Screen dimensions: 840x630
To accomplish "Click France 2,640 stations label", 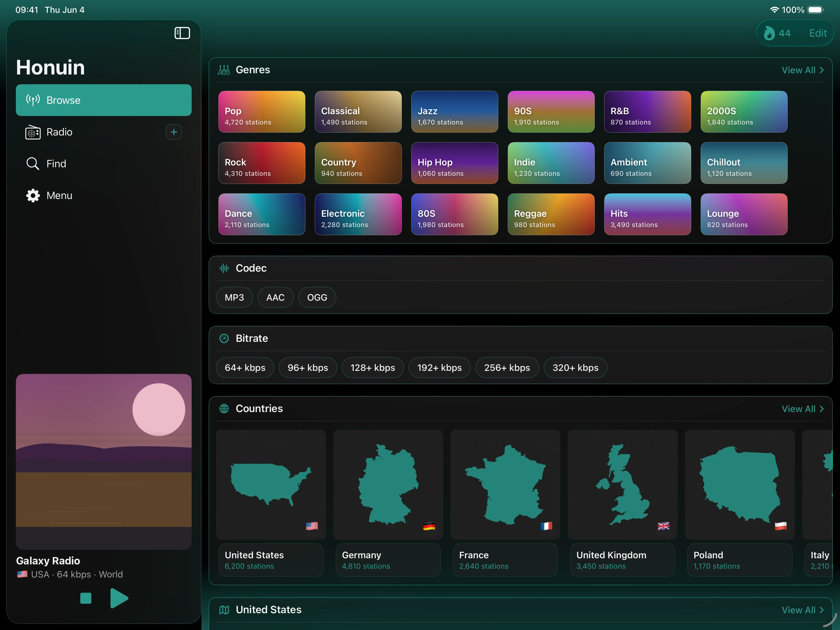I will click(x=505, y=560).
